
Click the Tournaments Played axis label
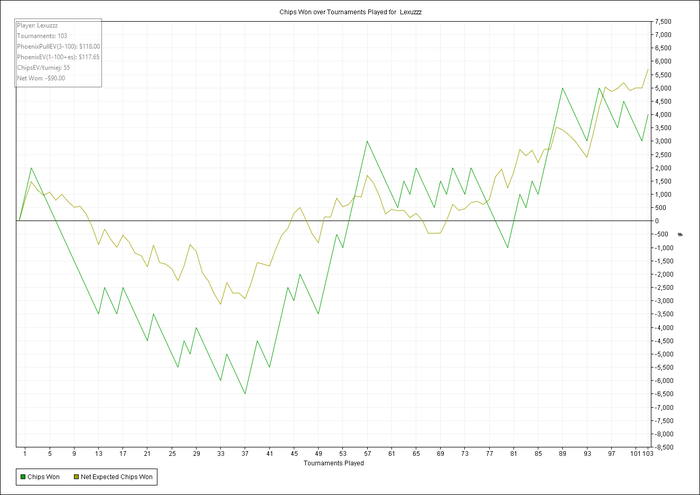(334, 463)
